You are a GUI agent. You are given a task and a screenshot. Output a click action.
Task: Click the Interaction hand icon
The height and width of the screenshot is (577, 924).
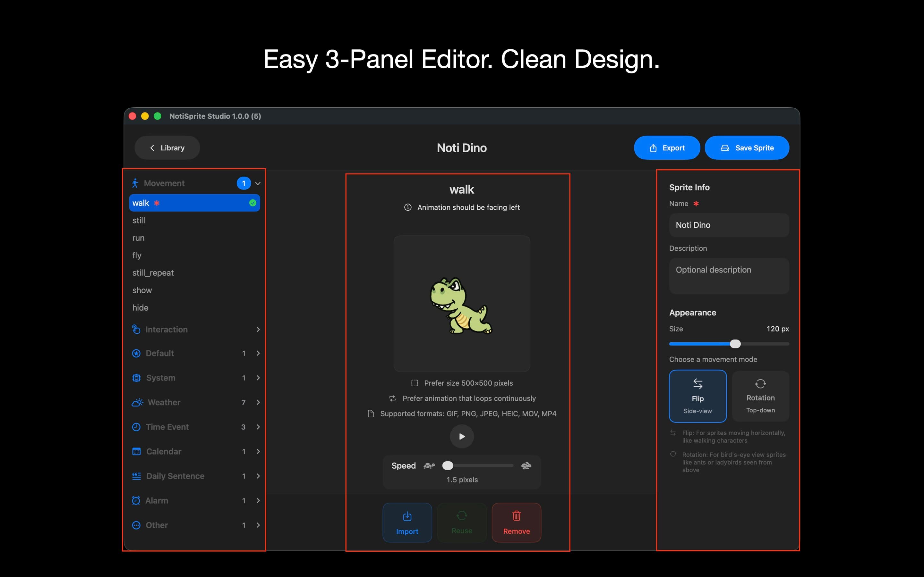click(137, 329)
